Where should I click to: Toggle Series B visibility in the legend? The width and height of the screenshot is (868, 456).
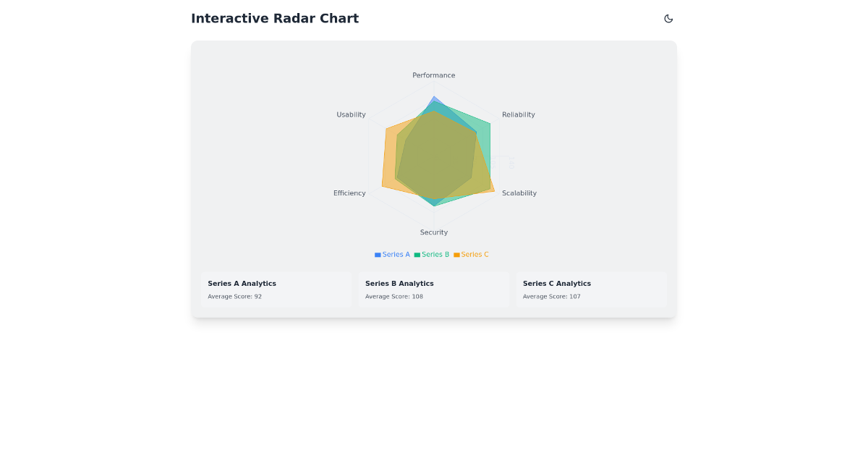tap(433, 254)
